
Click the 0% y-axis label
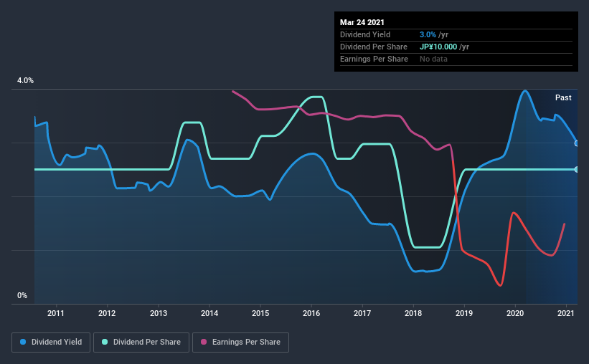[x=22, y=295]
